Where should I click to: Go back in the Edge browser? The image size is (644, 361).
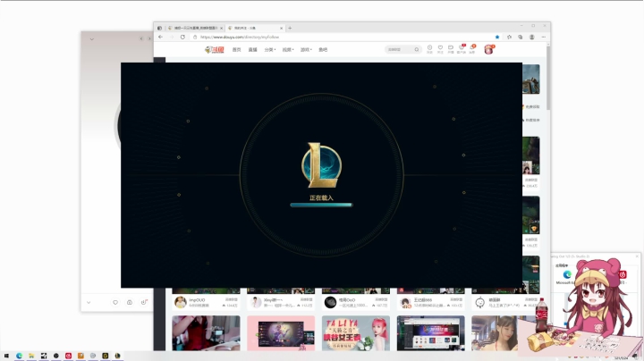(161, 37)
